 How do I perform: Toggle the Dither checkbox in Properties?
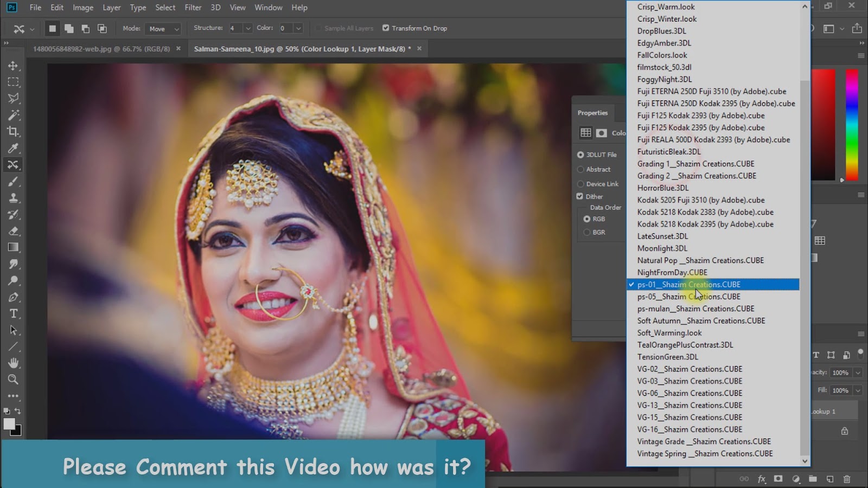pos(580,196)
